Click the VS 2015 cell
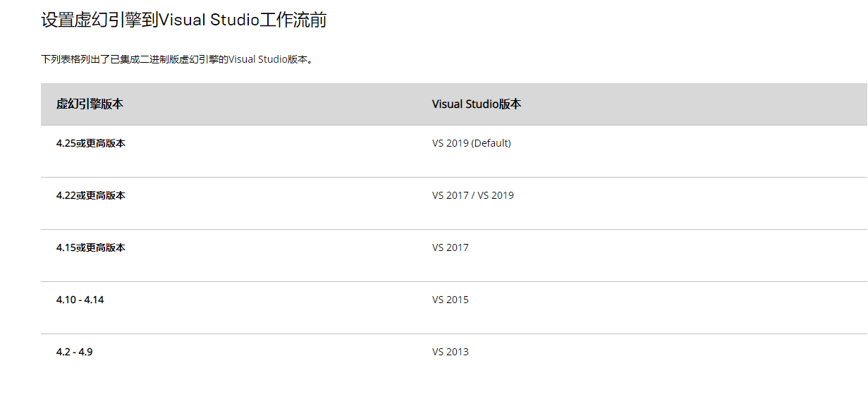The image size is (868, 399). click(x=451, y=300)
